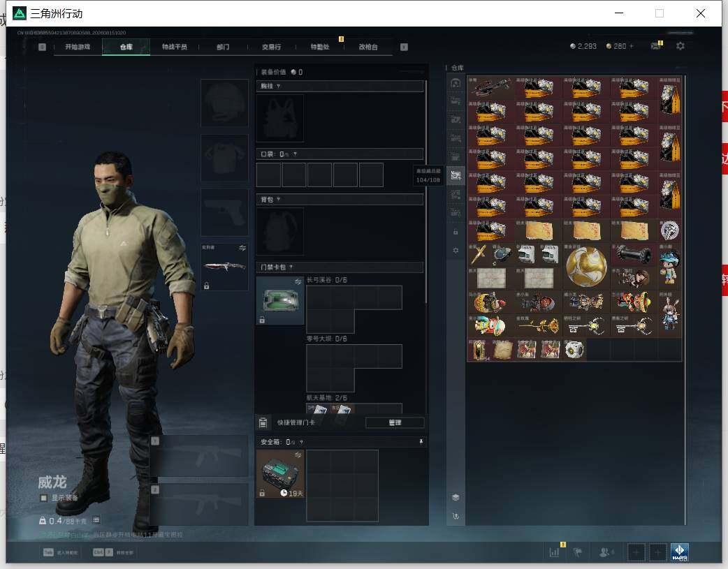Image resolution: width=728 pixels, height=569 pixels.
Task: Select the 仓库 tab
Action: pos(126,47)
